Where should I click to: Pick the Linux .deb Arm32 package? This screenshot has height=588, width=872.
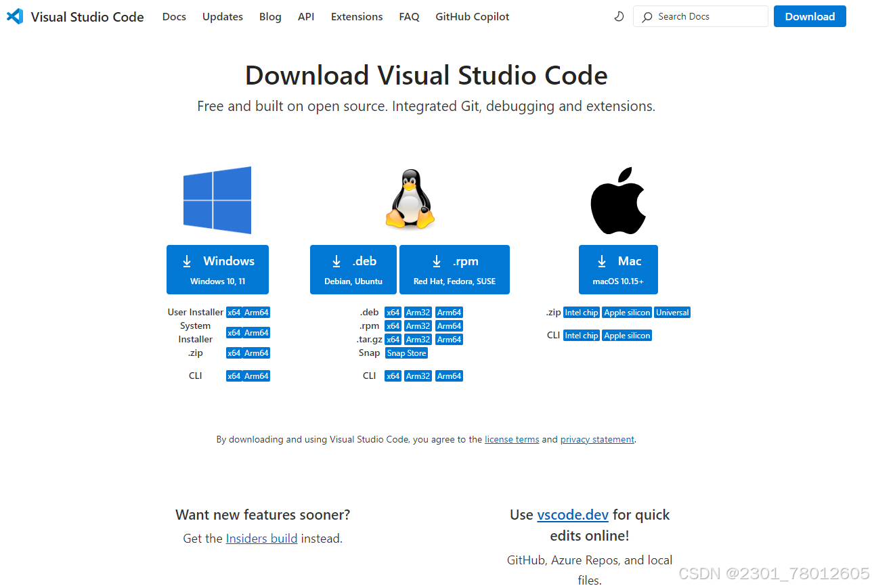click(x=418, y=313)
